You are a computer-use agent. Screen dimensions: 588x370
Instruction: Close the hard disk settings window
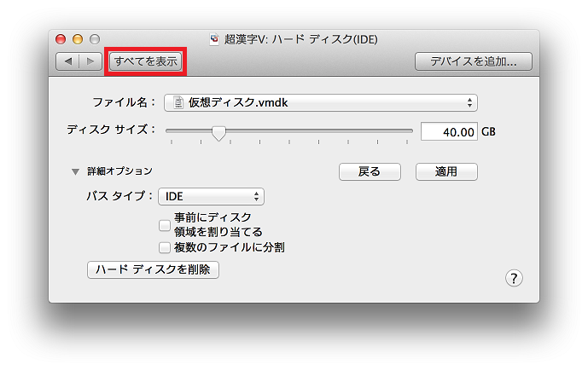click(x=61, y=39)
